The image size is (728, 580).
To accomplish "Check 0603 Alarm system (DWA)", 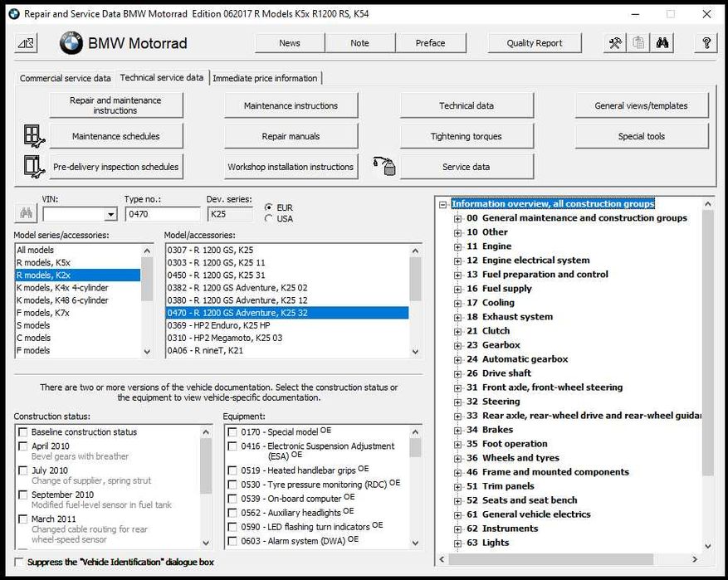I will (x=232, y=541).
